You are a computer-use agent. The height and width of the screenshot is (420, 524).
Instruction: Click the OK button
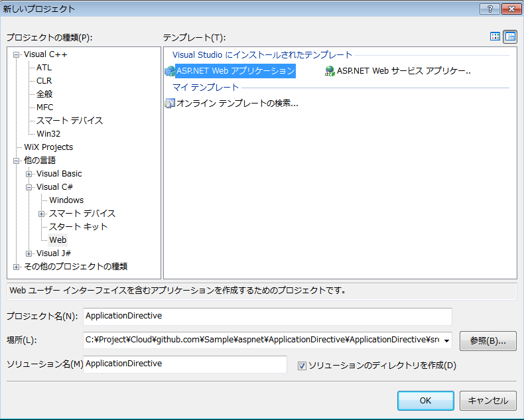coord(425,401)
